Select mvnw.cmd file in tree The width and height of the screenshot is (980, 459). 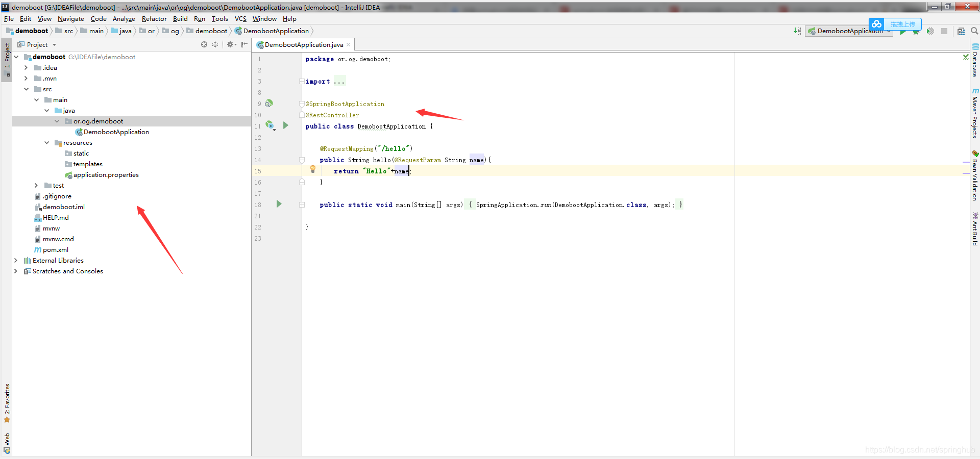(54, 239)
